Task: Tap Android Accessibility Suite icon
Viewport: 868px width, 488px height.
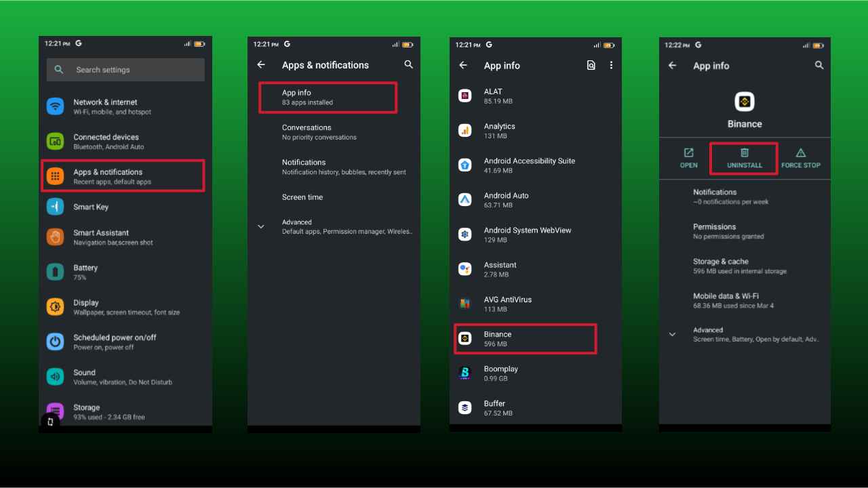Action: click(x=465, y=165)
